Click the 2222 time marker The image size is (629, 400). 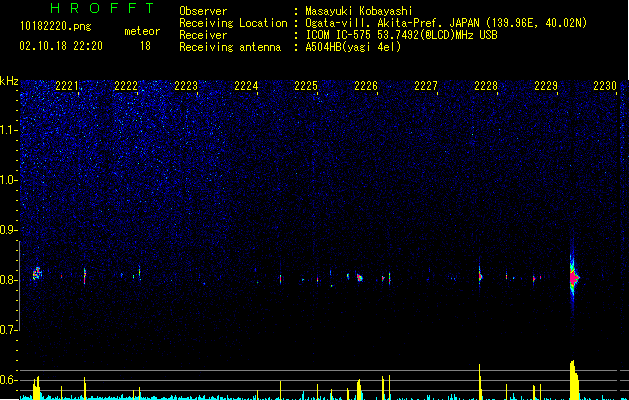pyautogui.click(x=126, y=86)
